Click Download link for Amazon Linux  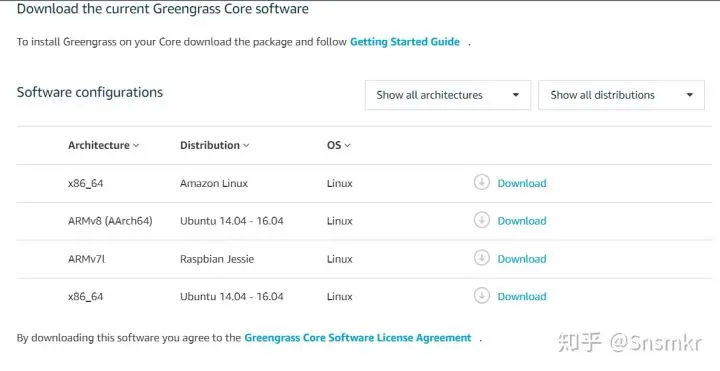pyautogui.click(x=522, y=183)
